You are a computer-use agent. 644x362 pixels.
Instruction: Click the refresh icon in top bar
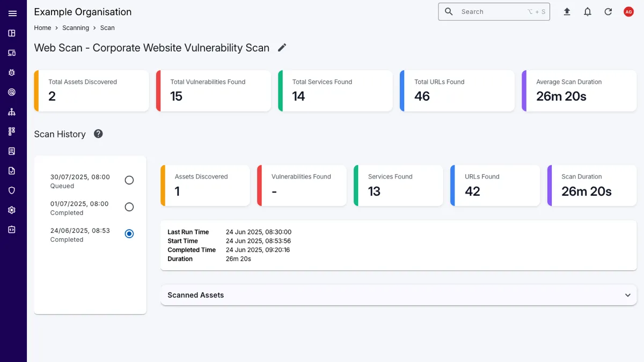pos(608,12)
